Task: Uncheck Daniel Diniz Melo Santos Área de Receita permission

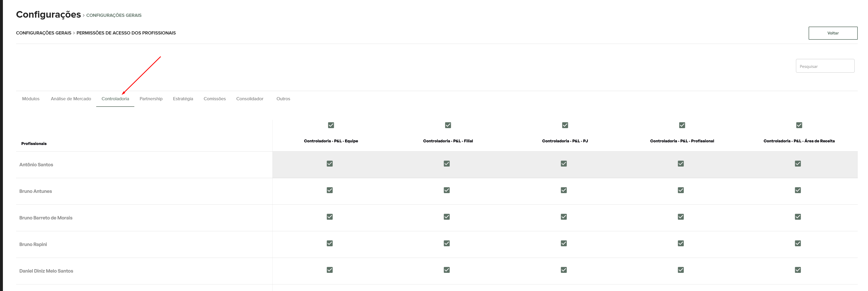Action: click(798, 270)
